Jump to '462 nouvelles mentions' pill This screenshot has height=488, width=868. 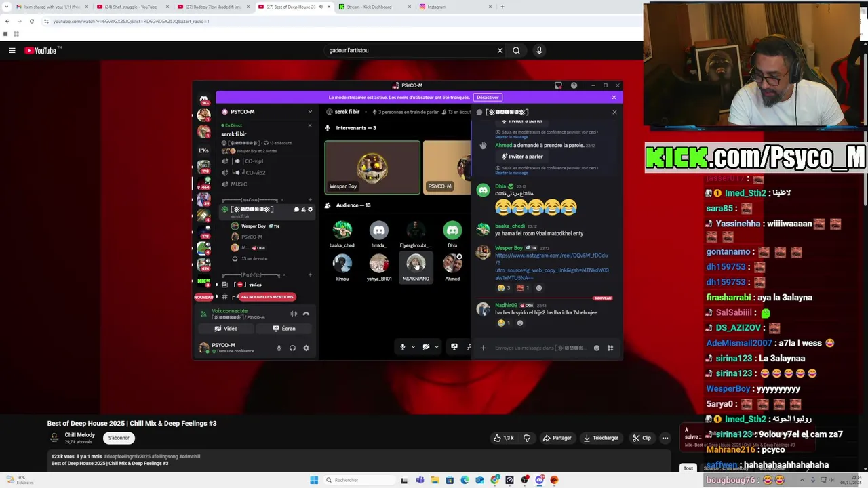pos(267,297)
